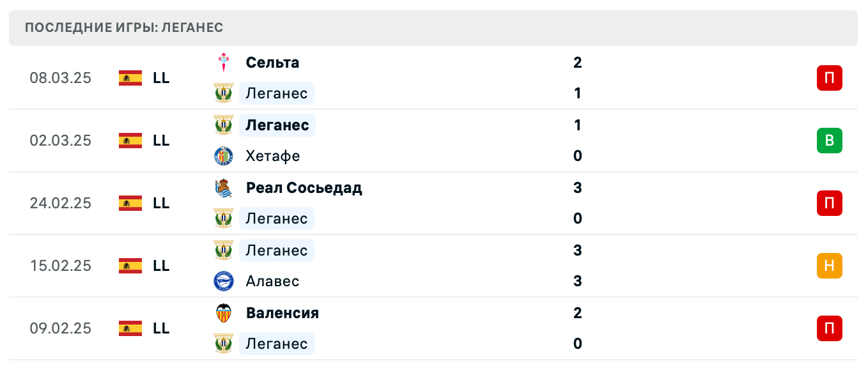Screen dimensions: 868x368
Task: Select the Леганес club badge next to Хетафе match
Action: (223, 125)
